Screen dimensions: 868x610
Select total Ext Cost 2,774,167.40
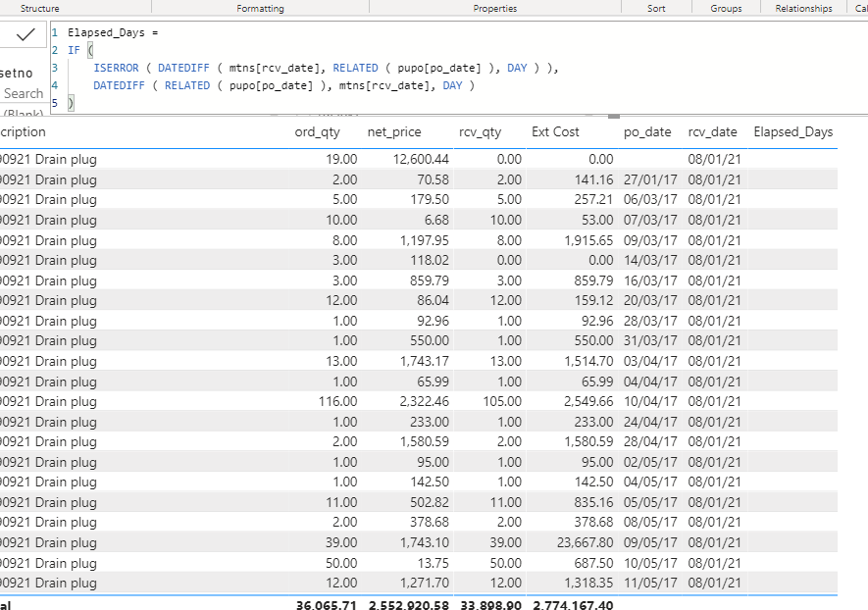(573, 605)
